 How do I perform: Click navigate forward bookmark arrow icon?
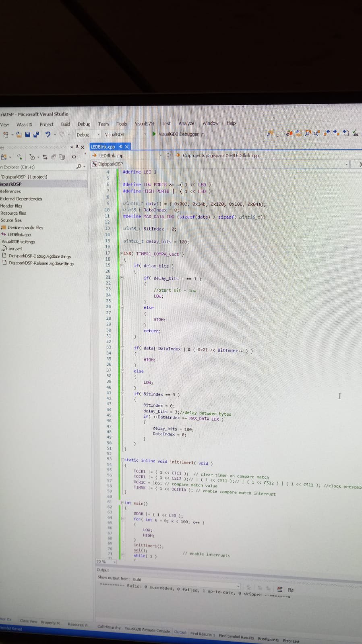336,132
